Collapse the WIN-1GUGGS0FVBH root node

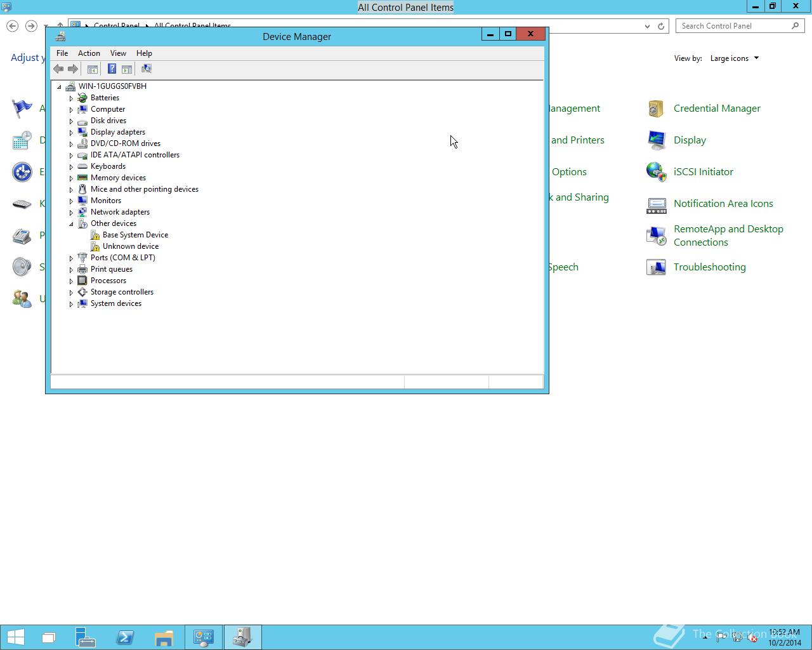(x=59, y=86)
